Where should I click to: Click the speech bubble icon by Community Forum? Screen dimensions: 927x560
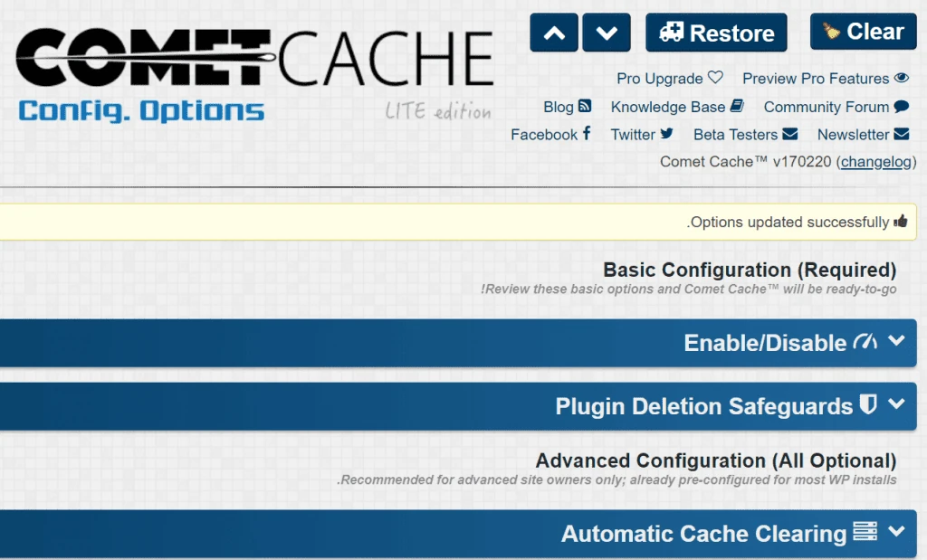902,107
